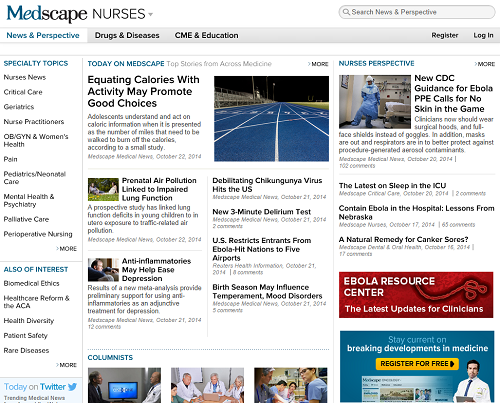The height and width of the screenshot is (403, 500).
Task: Open the Pain topic link
Action: coord(10,159)
